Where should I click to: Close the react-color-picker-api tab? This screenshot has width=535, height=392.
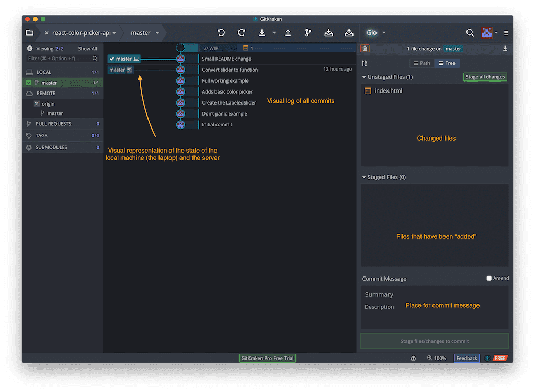tap(47, 33)
